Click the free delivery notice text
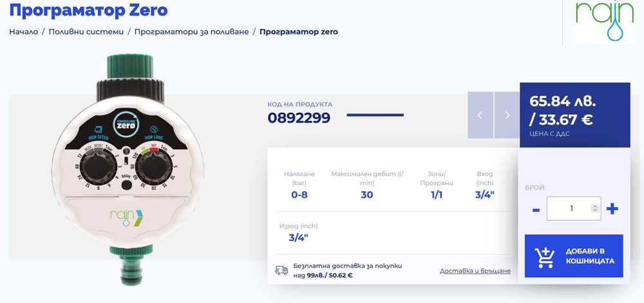 [x=348, y=271]
